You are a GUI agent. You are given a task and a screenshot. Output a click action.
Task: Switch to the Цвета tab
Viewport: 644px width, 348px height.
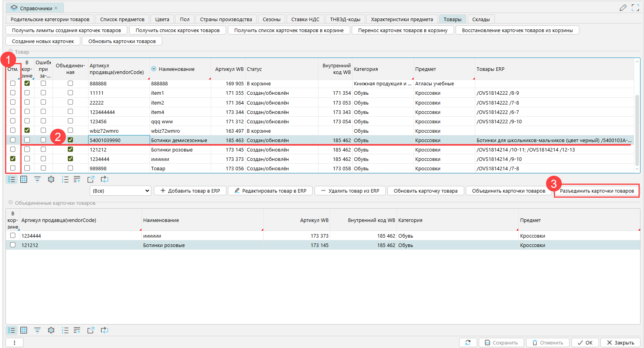tap(162, 19)
